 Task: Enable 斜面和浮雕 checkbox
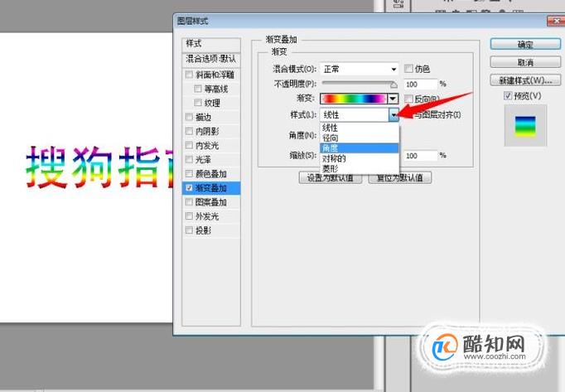coord(189,75)
